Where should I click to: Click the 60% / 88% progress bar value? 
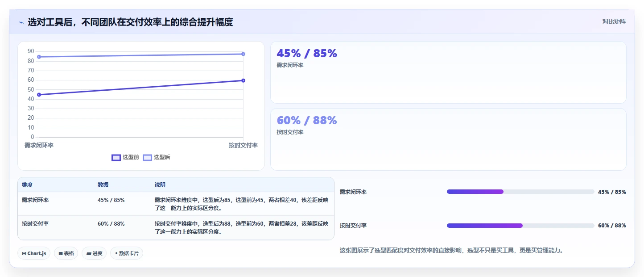(x=612, y=226)
